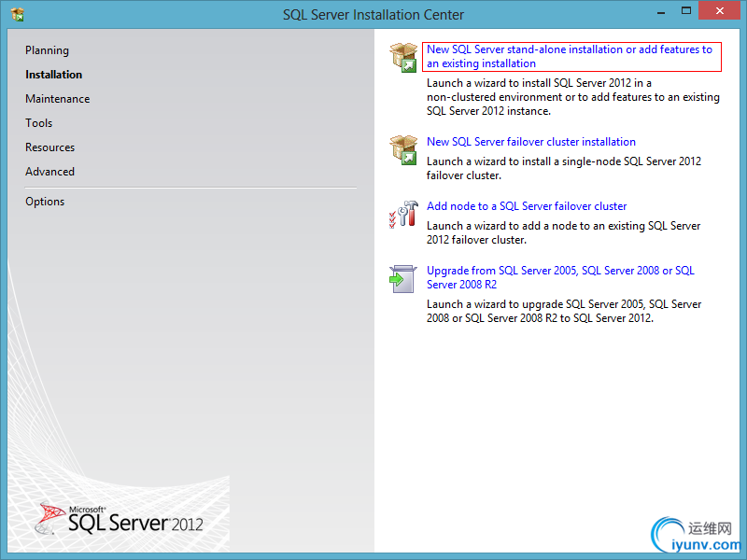This screenshot has height=560, width=747.
Task: Click 'Launch a wizard to upgrade' description
Action: (564, 312)
